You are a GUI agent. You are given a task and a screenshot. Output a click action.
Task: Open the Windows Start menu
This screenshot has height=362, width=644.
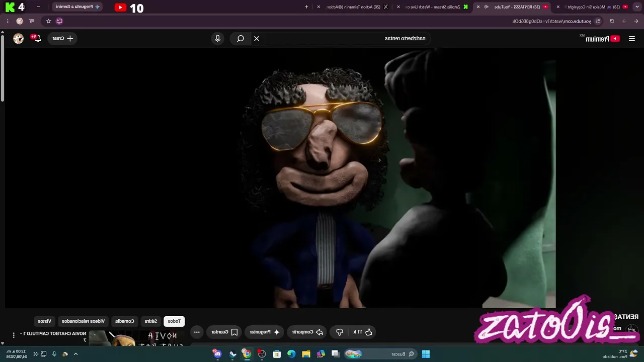coord(426,354)
